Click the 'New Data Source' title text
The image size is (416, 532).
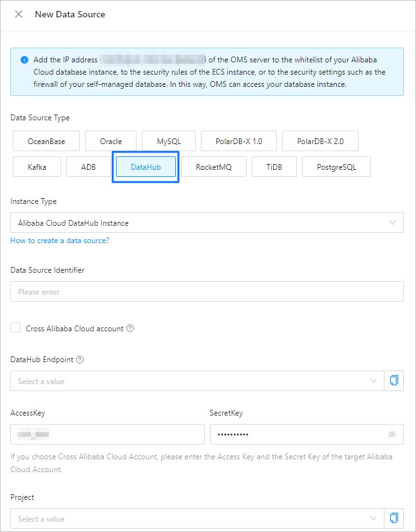(x=70, y=14)
